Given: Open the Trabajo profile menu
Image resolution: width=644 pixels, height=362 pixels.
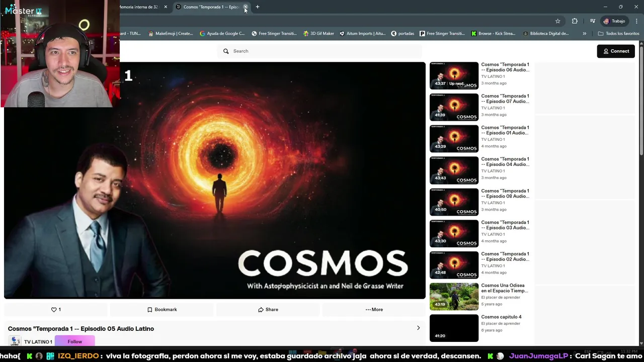Looking at the screenshot, I should point(614,21).
